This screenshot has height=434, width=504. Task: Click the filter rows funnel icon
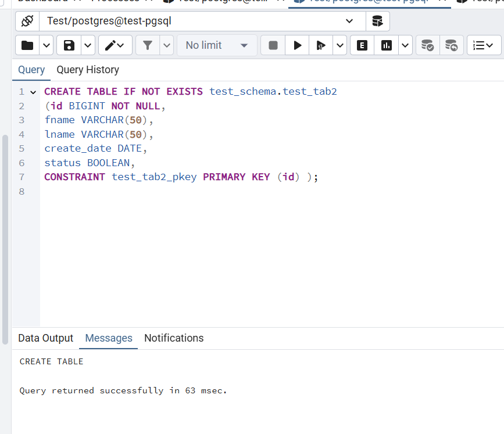[x=148, y=45]
